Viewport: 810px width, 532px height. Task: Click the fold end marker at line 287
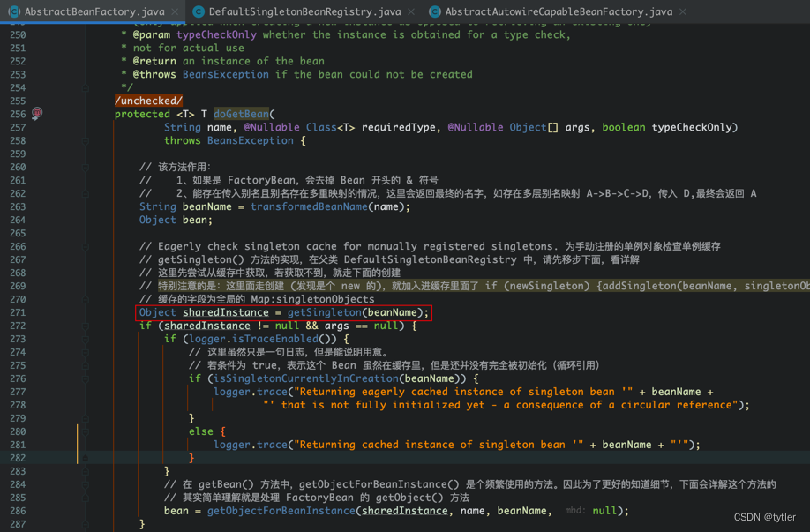pyautogui.click(x=86, y=524)
